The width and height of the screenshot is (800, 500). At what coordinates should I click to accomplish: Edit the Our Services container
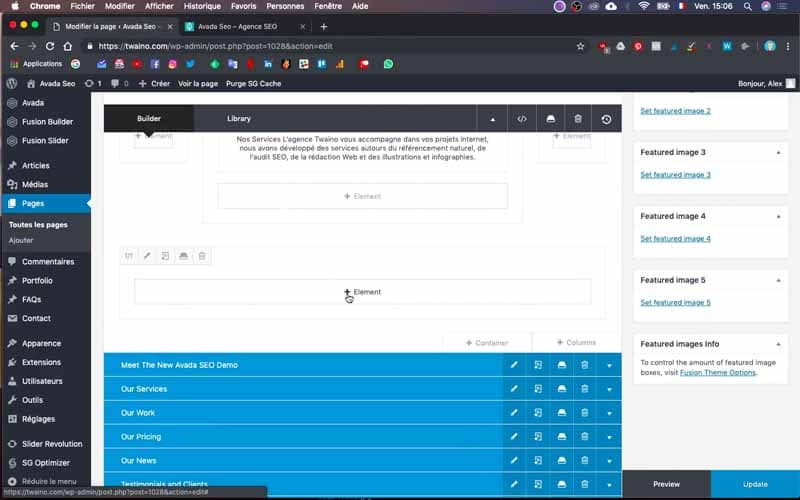[x=514, y=389]
